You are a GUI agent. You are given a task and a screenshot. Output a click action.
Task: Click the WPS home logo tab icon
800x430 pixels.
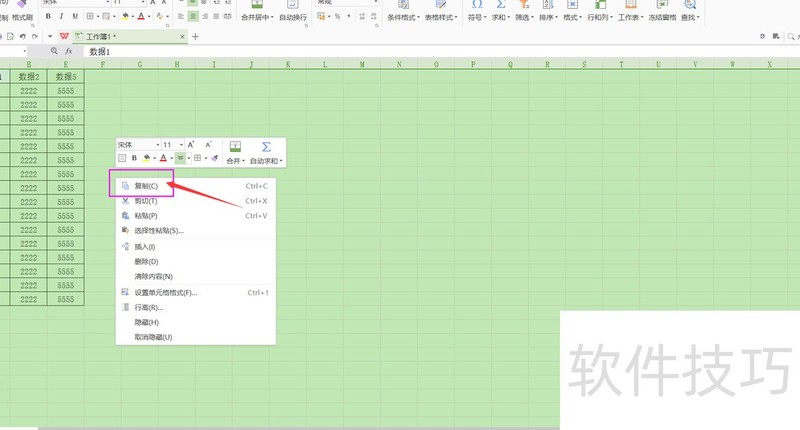pyautogui.click(x=64, y=36)
